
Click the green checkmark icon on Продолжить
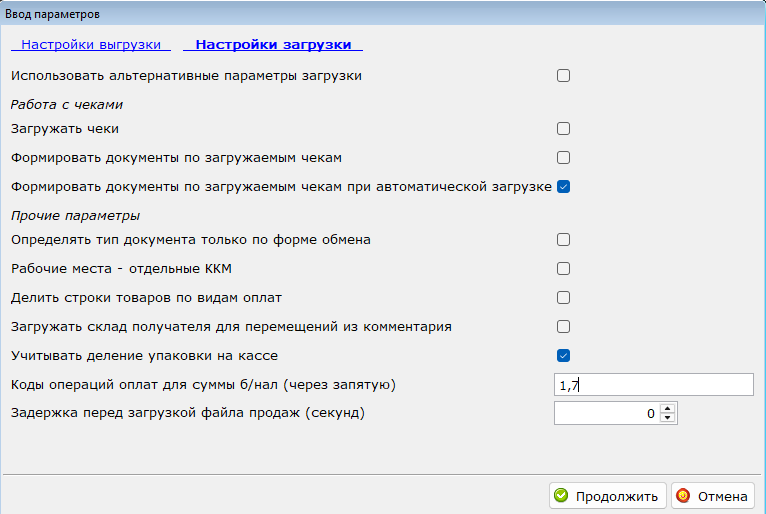click(561, 495)
